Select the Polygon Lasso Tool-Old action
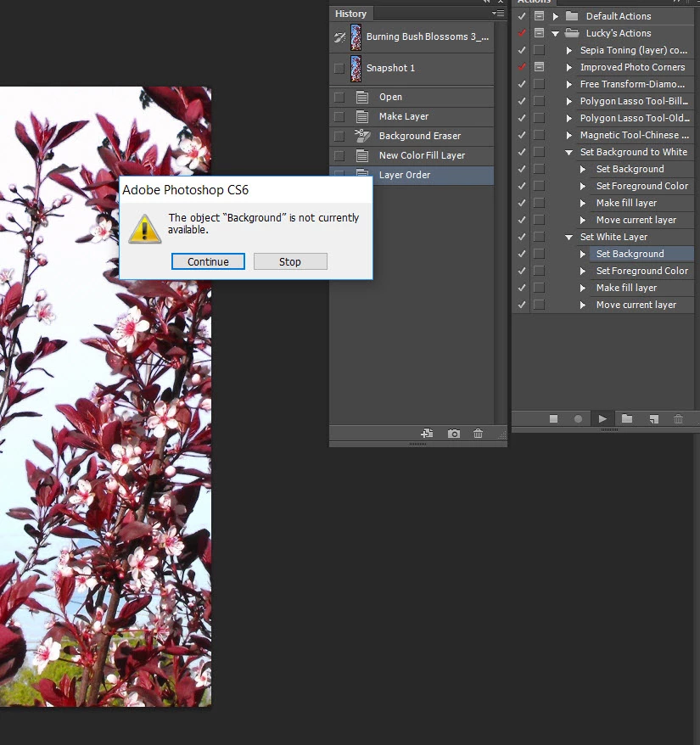700x745 pixels. [x=635, y=118]
